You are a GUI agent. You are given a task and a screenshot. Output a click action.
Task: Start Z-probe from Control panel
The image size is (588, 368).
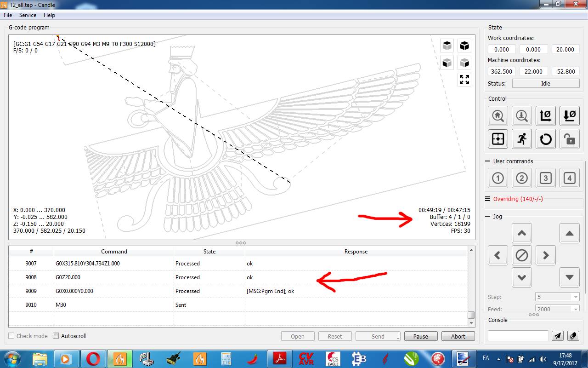(x=522, y=116)
